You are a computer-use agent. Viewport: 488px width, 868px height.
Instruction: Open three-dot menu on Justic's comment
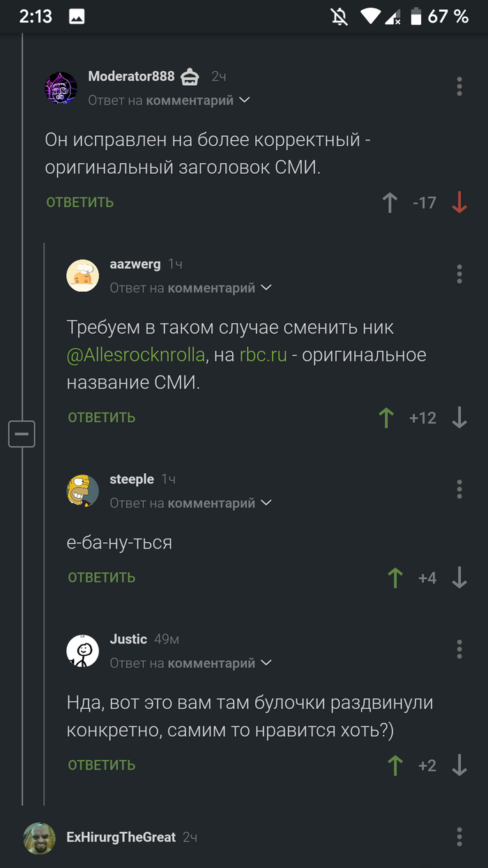pos(459,650)
